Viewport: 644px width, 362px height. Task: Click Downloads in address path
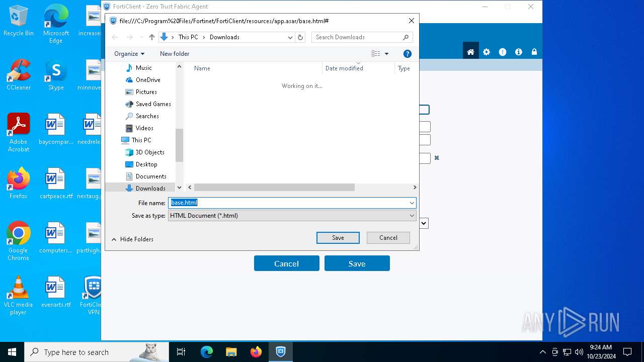[x=224, y=37]
